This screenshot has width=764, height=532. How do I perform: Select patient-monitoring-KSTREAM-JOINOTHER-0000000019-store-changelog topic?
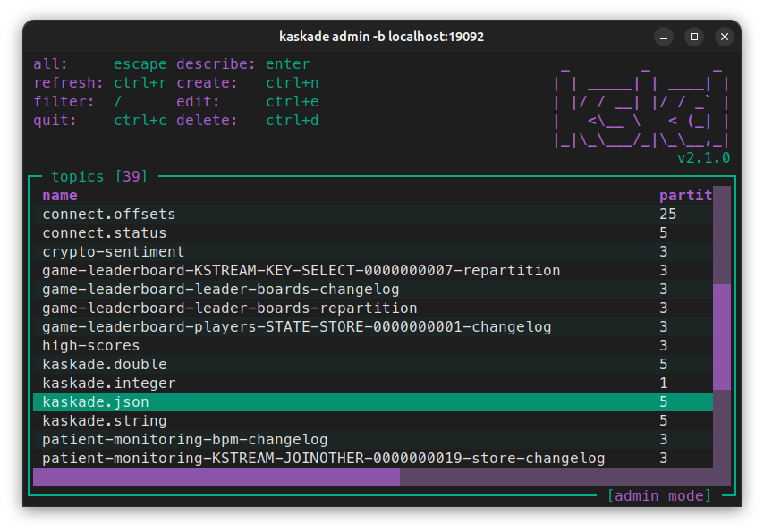373,458
